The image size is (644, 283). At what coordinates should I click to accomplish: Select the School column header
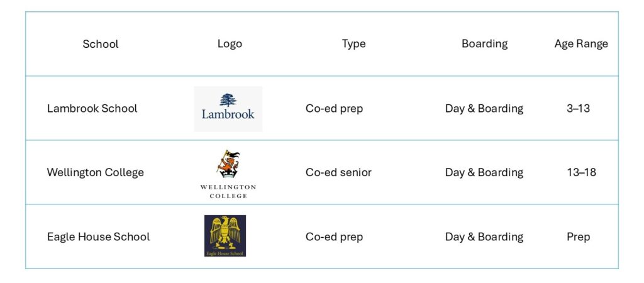tap(101, 44)
